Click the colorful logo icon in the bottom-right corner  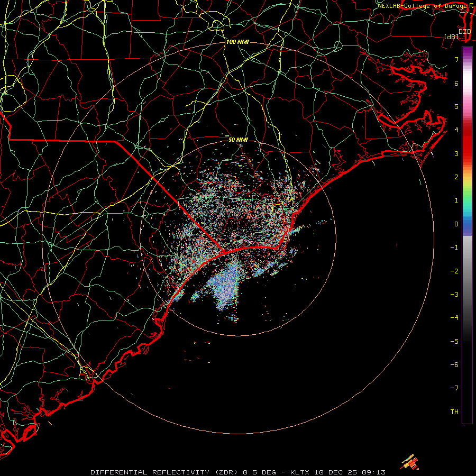[410, 462]
